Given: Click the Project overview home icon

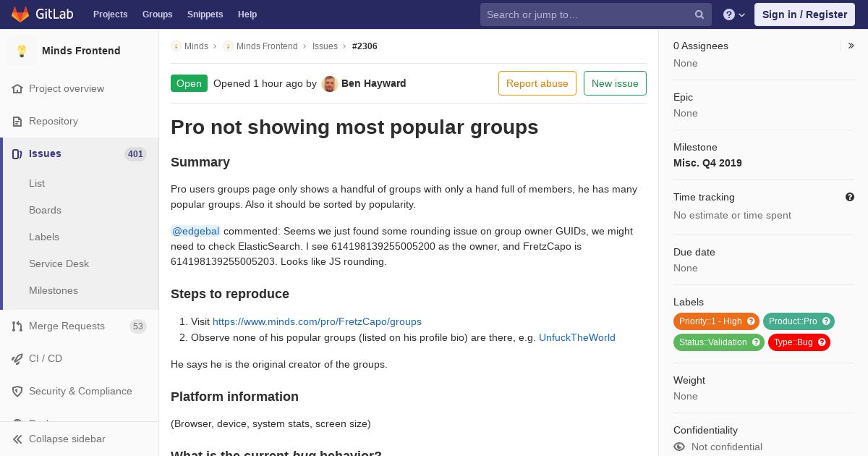Looking at the screenshot, I should 17,88.
